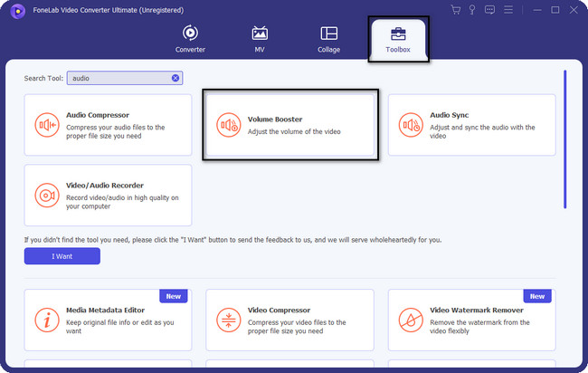Screen dimensions: 588x373
Task: Click "Adjust and sync the audio" description
Action: click(x=482, y=131)
